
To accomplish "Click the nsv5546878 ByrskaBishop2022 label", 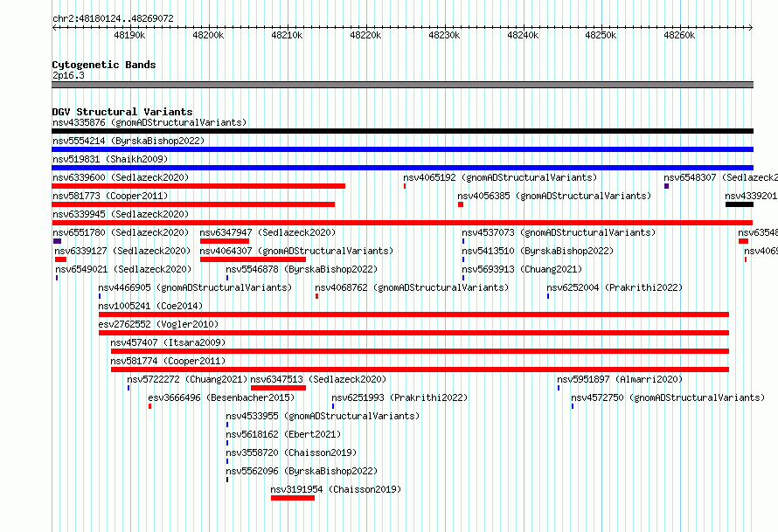I will [302, 269].
